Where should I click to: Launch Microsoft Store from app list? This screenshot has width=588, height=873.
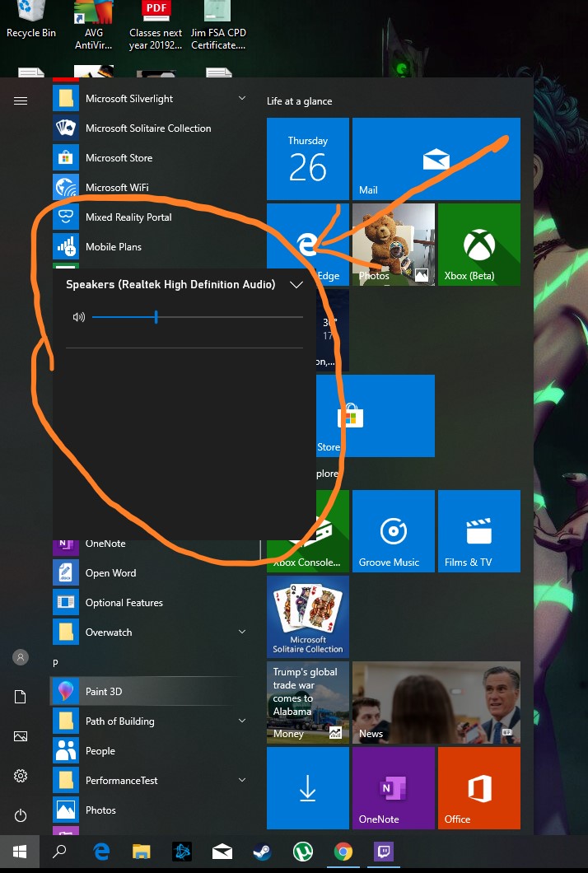[x=151, y=157]
